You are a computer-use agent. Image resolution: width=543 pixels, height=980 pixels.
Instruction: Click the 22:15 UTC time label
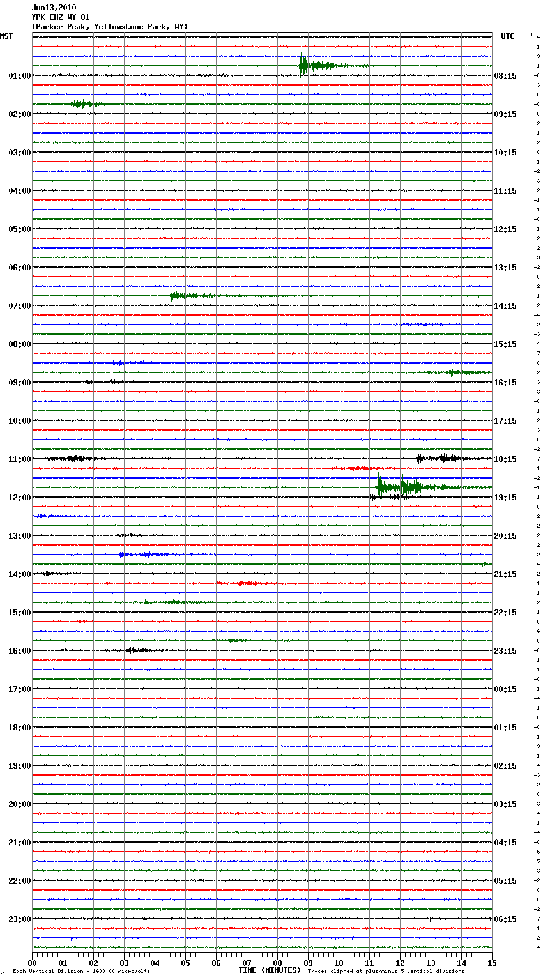(505, 613)
